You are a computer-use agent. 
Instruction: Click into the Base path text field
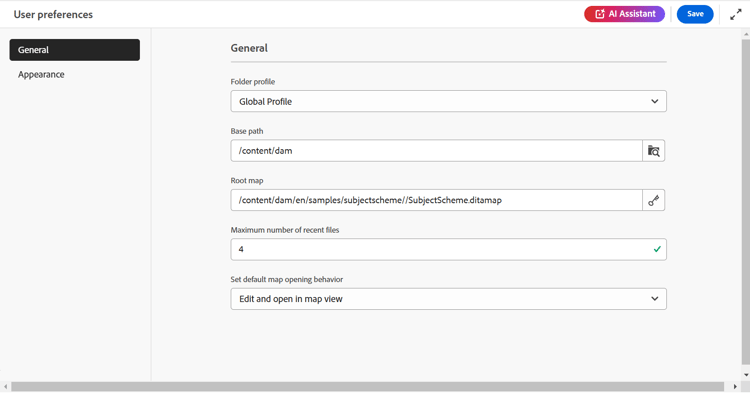point(436,151)
